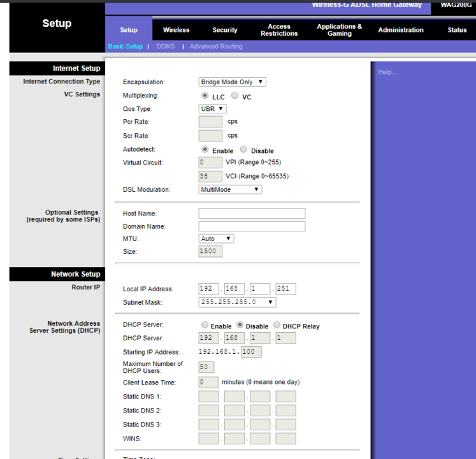
Task: Click 'VC Settings' sidebar label
Action: pos(82,94)
